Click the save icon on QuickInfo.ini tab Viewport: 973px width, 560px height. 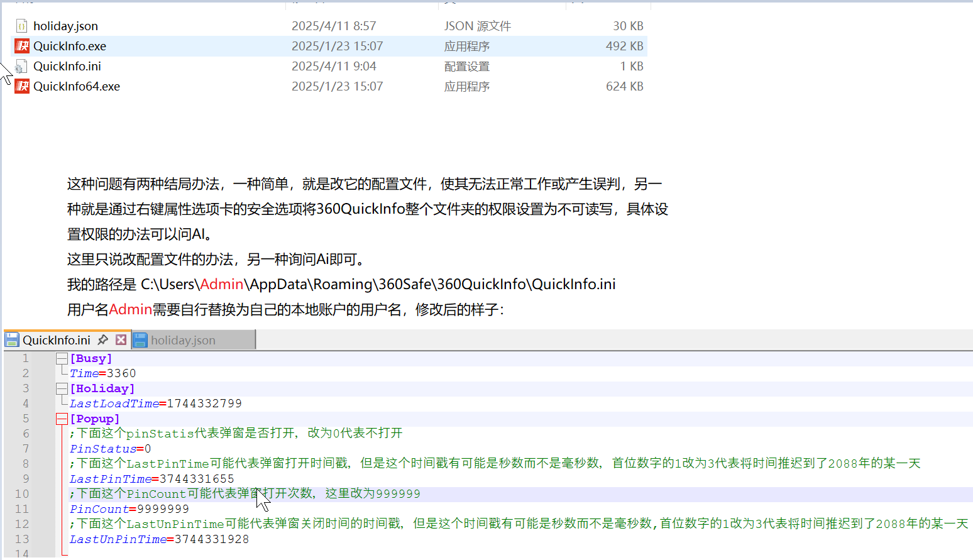point(12,340)
